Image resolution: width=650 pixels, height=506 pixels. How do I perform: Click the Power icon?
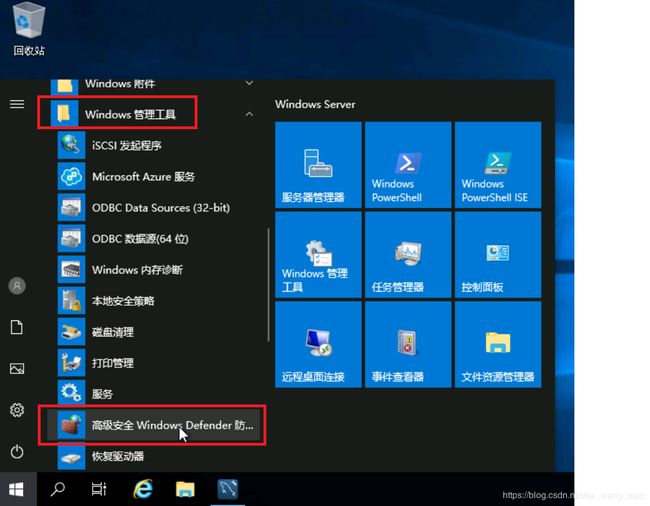click(x=17, y=451)
